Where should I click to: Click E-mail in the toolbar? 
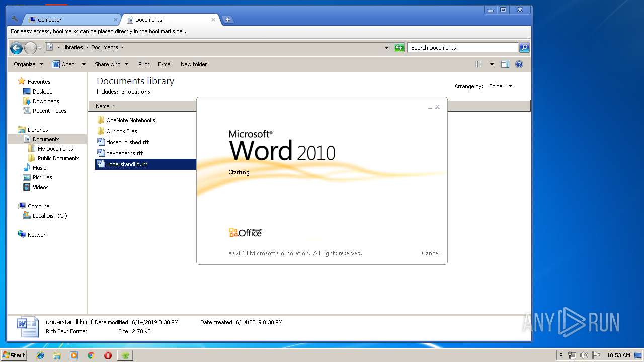click(165, 64)
